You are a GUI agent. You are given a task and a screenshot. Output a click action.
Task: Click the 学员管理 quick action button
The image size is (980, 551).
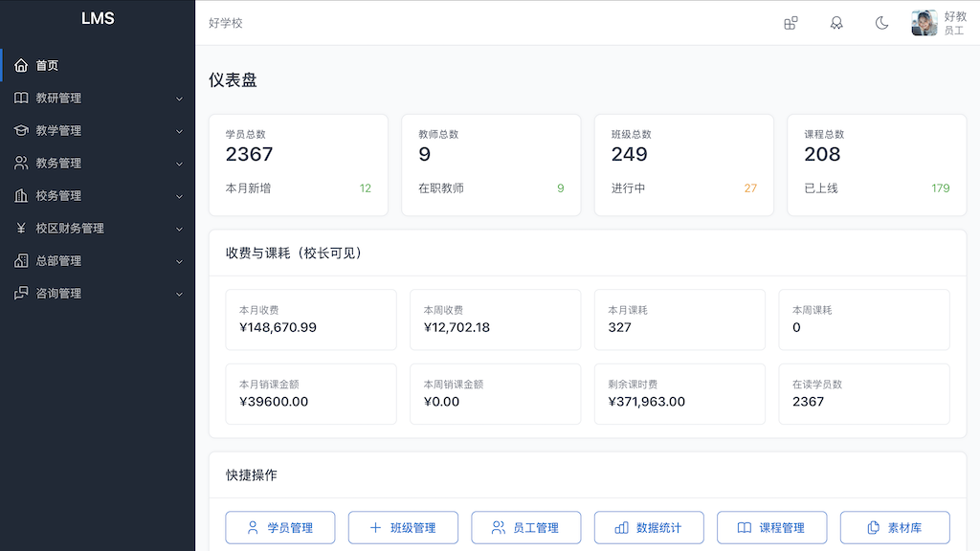[x=279, y=526]
